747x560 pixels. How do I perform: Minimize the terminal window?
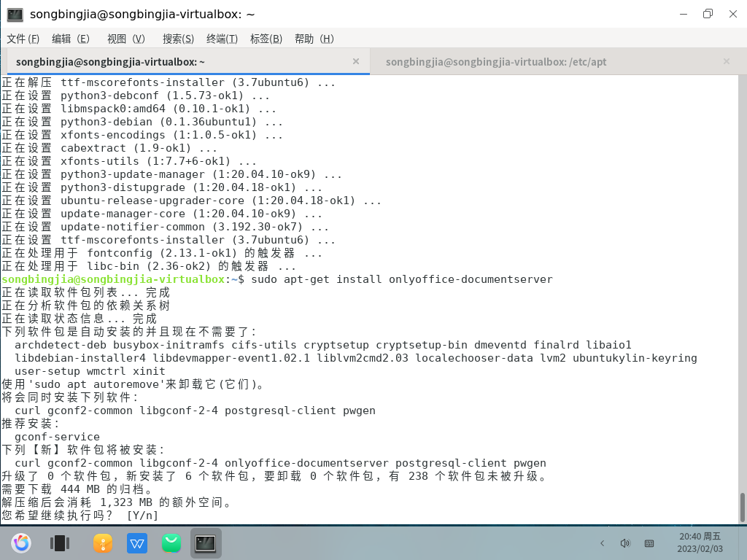pyautogui.click(x=684, y=15)
